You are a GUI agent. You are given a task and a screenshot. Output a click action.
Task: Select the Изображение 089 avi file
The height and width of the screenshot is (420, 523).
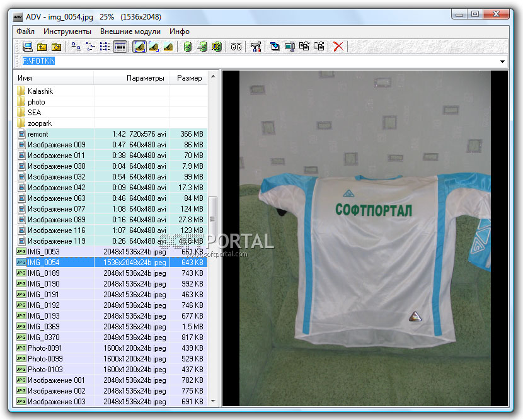tap(111, 220)
